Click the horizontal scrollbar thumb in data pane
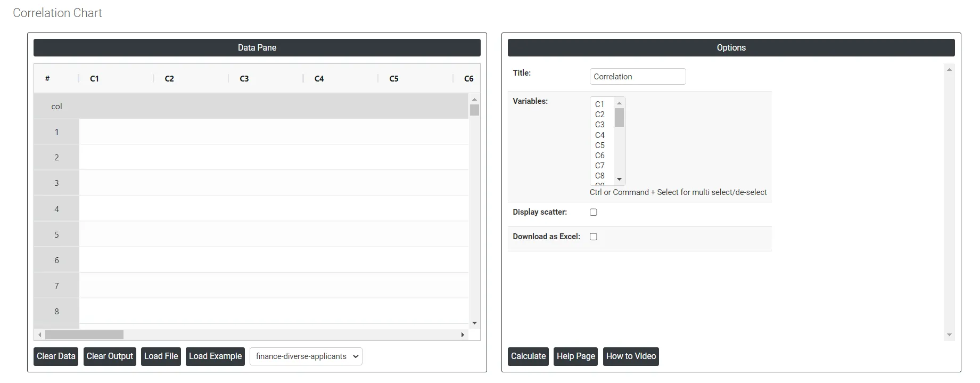980x383 pixels. click(84, 335)
